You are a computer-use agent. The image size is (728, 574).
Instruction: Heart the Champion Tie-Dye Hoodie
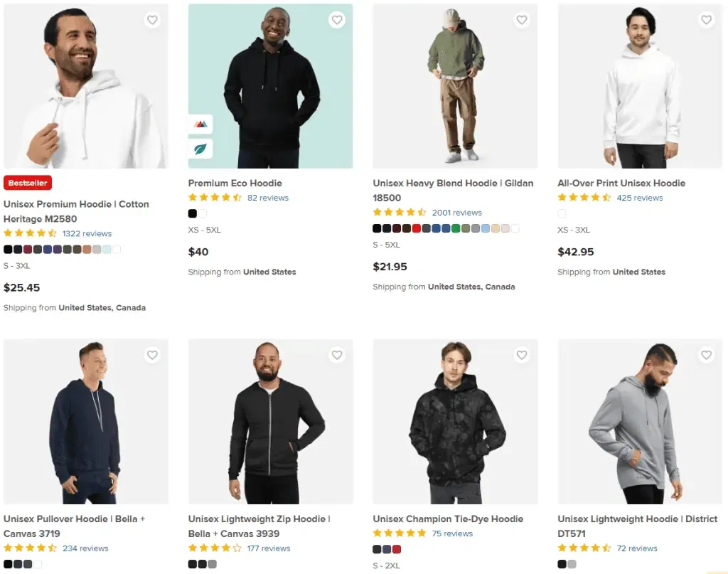point(522,355)
